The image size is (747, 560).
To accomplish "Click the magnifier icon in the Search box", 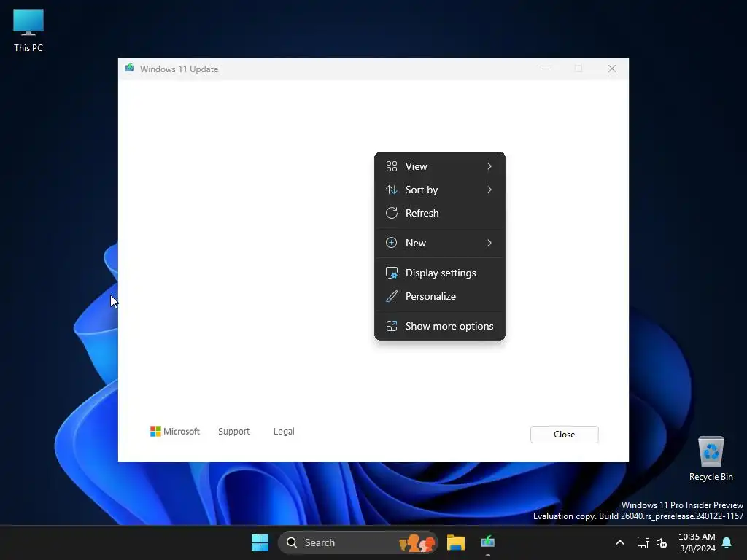I will tap(292, 542).
